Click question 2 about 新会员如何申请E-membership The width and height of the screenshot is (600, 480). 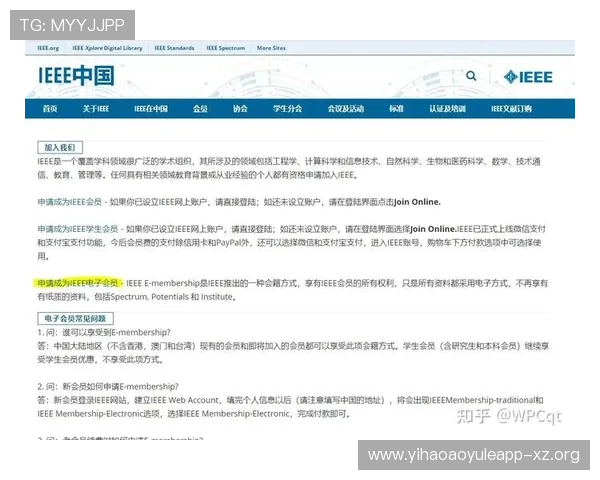click(x=108, y=387)
